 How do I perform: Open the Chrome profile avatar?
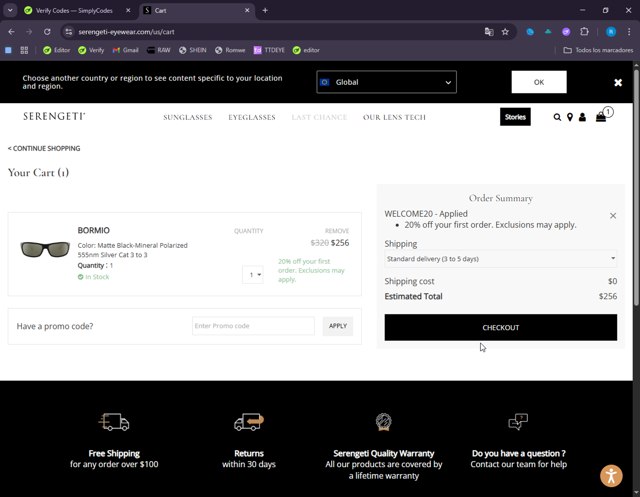[611, 32]
